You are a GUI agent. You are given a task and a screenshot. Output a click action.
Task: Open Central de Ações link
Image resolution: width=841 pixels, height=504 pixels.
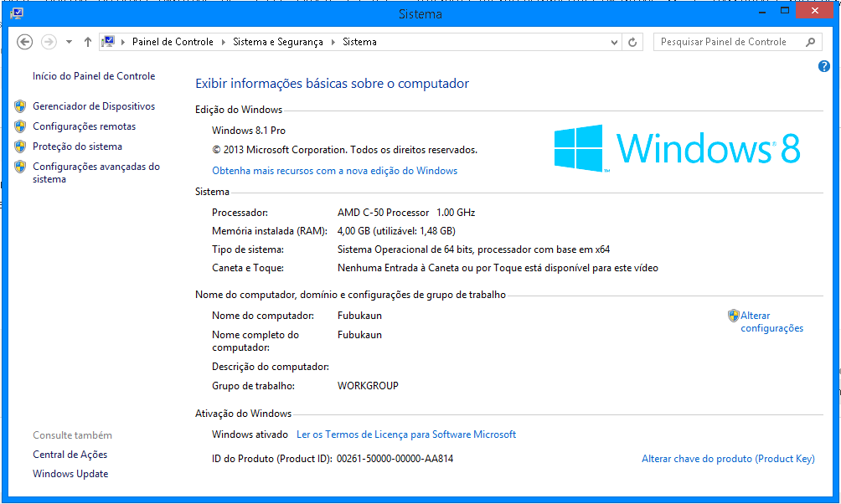pyautogui.click(x=70, y=455)
